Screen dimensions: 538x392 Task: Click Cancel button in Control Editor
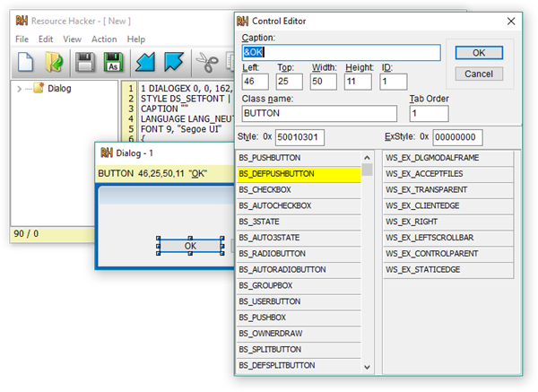click(x=479, y=74)
